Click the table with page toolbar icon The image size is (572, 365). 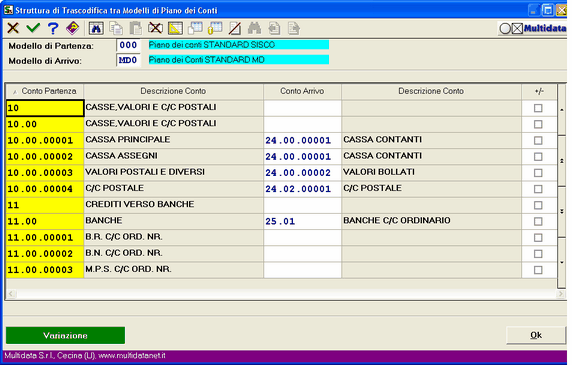tap(195, 28)
